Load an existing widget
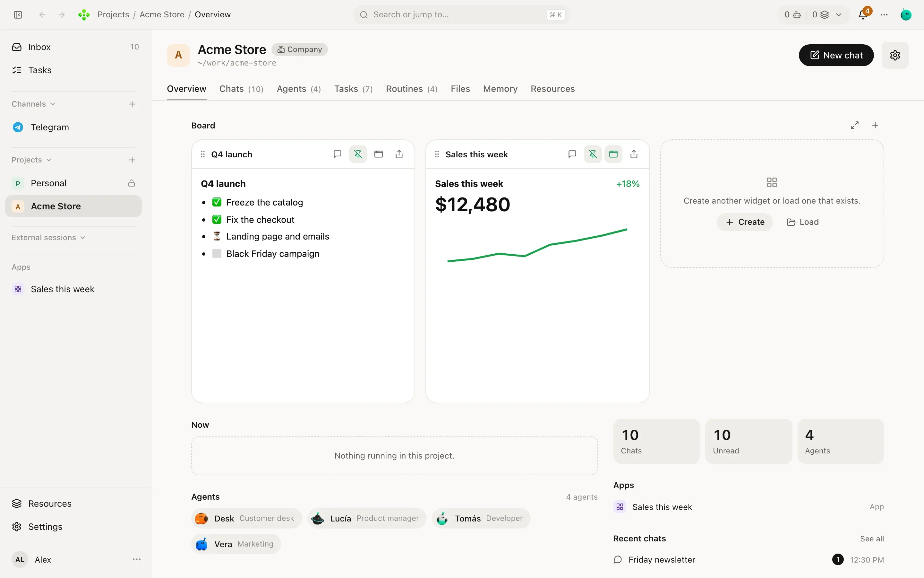The width and height of the screenshot is (924, 578). point(803,222)
